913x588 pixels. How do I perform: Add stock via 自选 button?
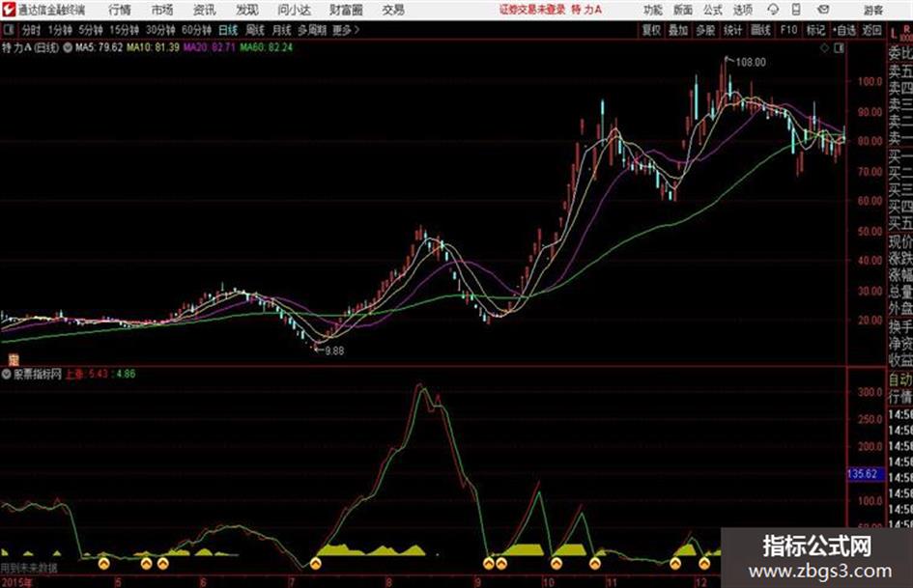coord(844,30)
